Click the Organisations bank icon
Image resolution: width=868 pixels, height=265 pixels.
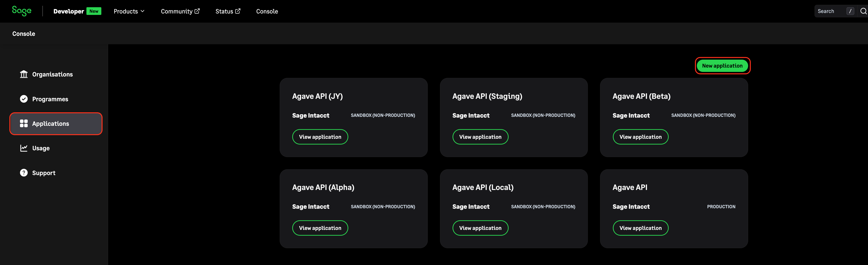24,74
